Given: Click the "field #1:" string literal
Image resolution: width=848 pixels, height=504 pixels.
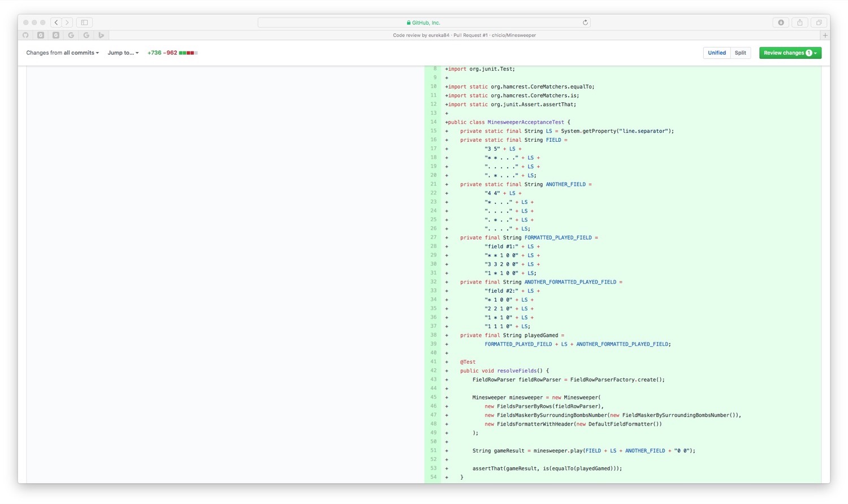Looking at the screenshot, I should coord(501,246).
